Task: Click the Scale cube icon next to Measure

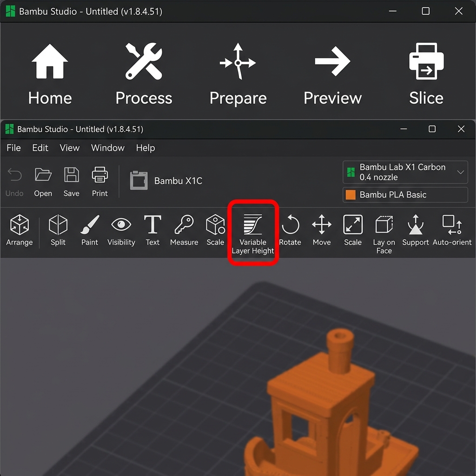Action: pyautogui.click(x=215, y=225)
